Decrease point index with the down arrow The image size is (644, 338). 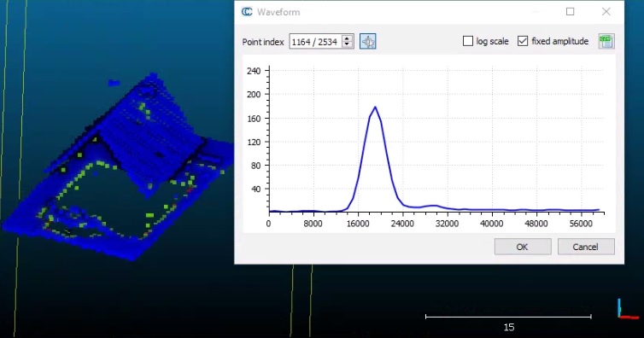point(348,44)
